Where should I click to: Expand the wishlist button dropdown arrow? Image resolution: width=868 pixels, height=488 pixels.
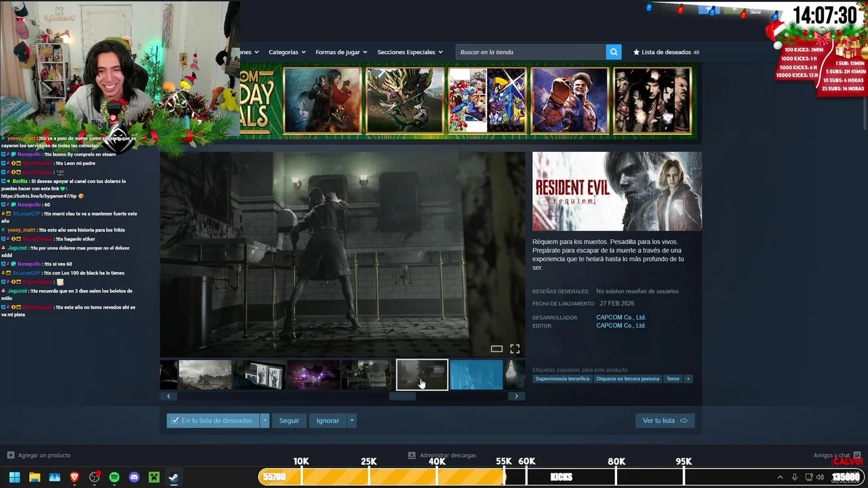265,421
